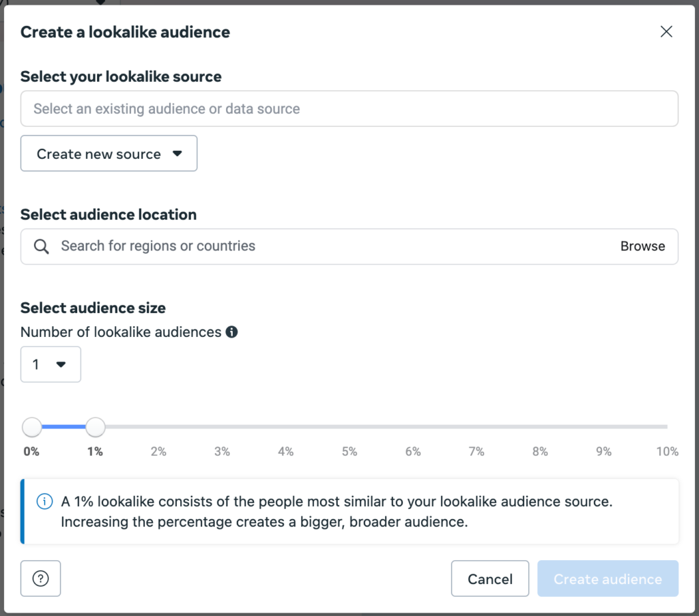Cancel the lookalike audience creation
This screenshot has height=616, width=699.
pos(489,578)
